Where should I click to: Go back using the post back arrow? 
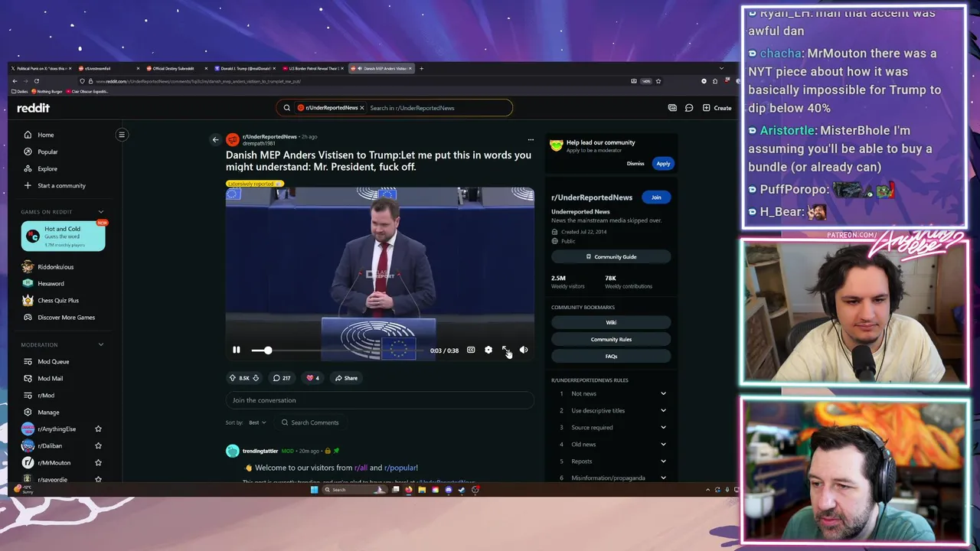tap(215, 139)
